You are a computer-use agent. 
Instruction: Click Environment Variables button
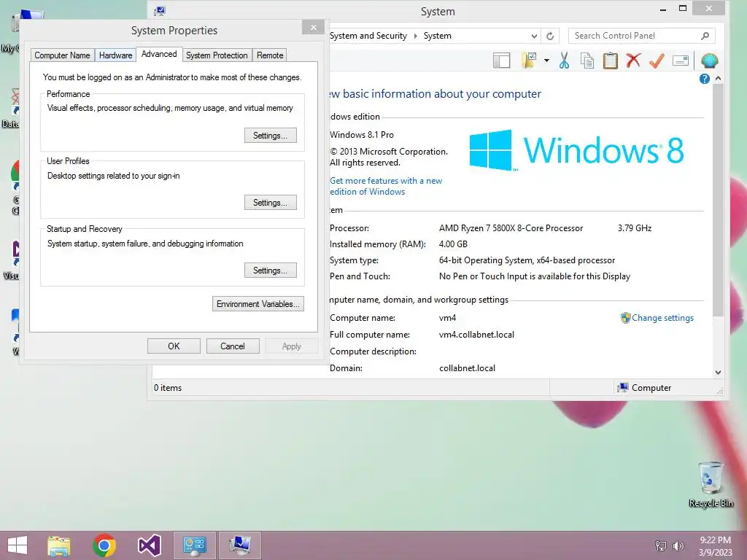tap(258, 304)
